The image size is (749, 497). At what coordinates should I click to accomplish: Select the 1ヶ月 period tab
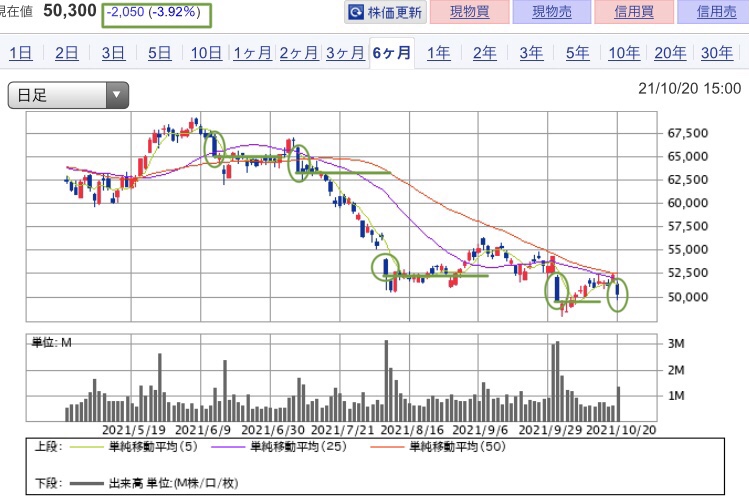(253, 53)
